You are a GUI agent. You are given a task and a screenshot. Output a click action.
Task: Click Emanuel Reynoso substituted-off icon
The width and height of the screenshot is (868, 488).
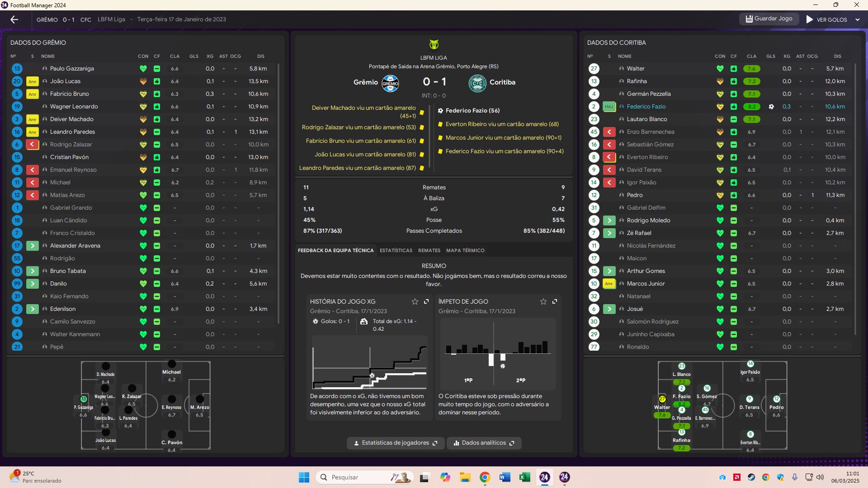[32, 170]
